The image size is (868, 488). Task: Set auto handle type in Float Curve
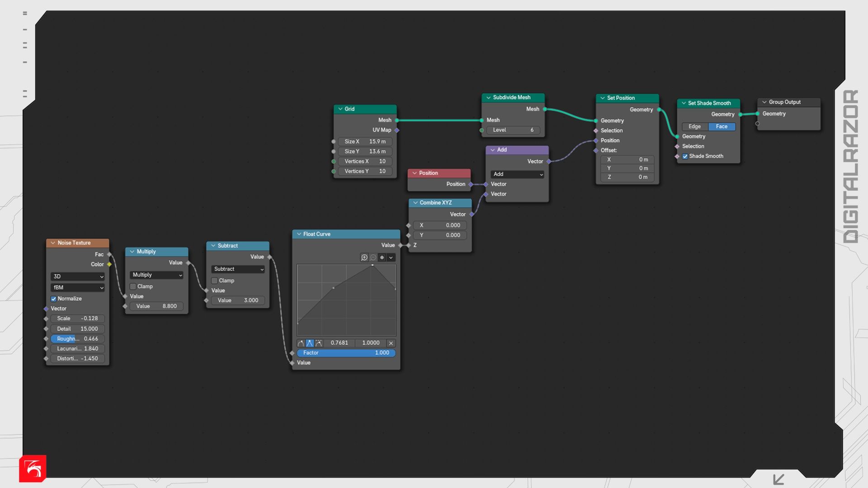click(x=301, y=343)
